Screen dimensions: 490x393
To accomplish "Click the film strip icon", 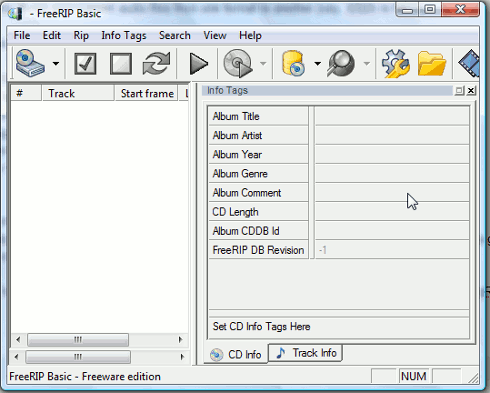I will coord(469,63).
